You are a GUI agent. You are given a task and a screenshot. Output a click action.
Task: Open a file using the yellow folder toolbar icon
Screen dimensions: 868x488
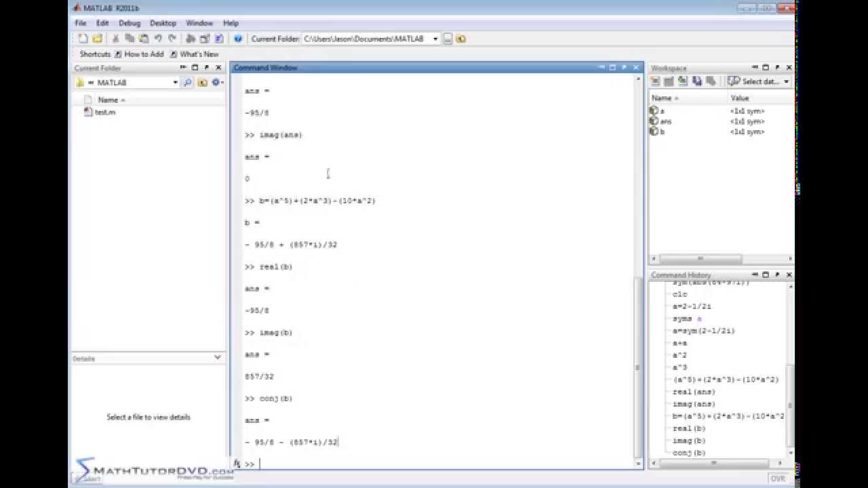click(97, 39)
